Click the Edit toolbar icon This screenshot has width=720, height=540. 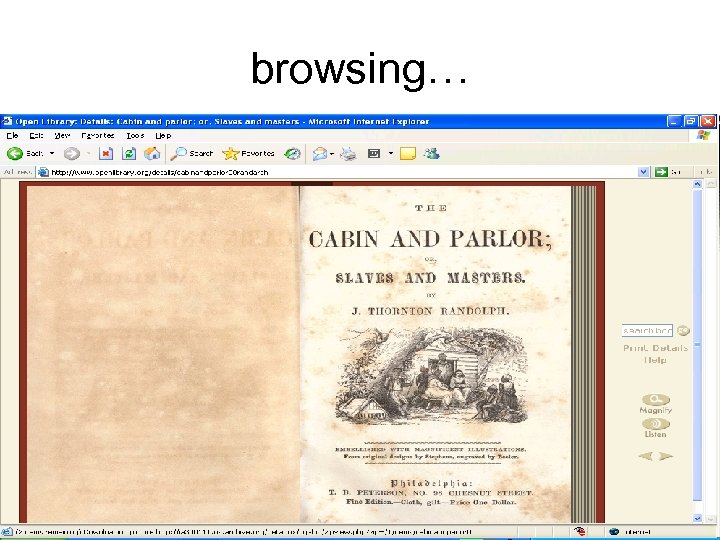tap(374, 153)
